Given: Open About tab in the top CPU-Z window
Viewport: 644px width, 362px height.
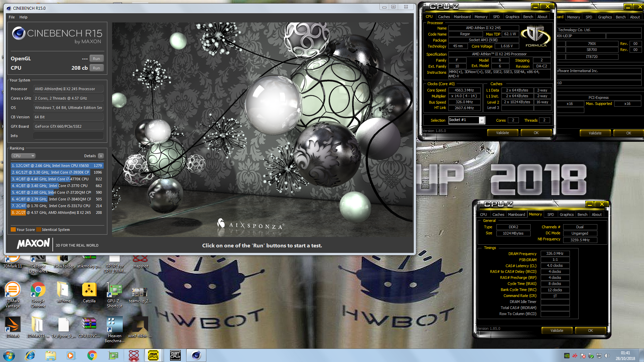Looking at the screenshot, I should pos(542,17).
